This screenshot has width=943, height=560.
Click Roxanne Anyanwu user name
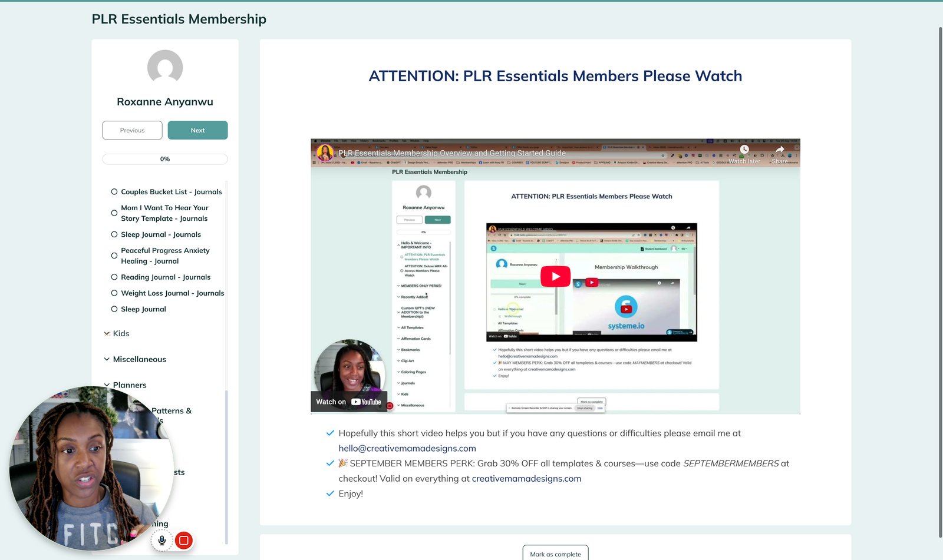(x=165, y=102)
